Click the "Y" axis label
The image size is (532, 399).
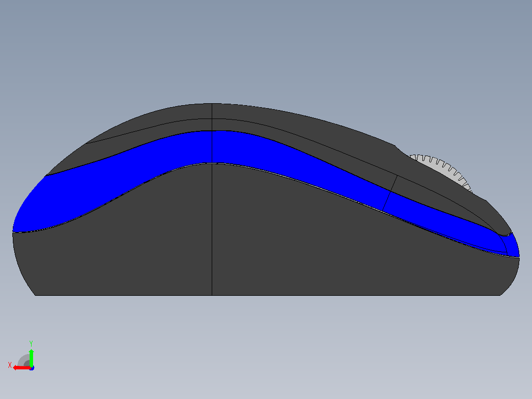(x=31, y=344)
